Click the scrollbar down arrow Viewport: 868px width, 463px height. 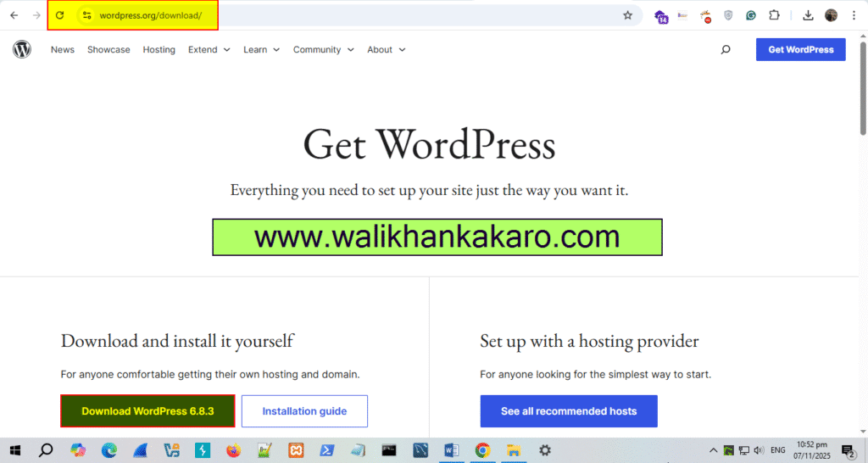pyautogui.click(x=863, y=432)
